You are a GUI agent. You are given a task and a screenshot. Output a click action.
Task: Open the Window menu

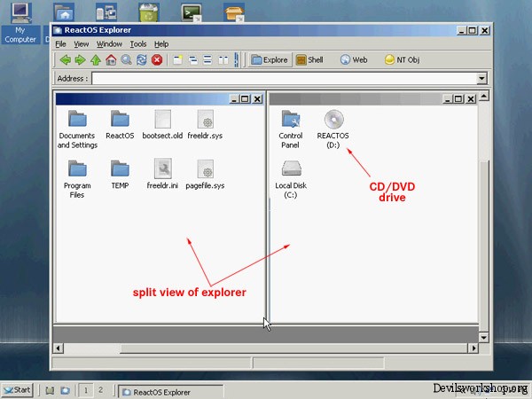(109, 44)
